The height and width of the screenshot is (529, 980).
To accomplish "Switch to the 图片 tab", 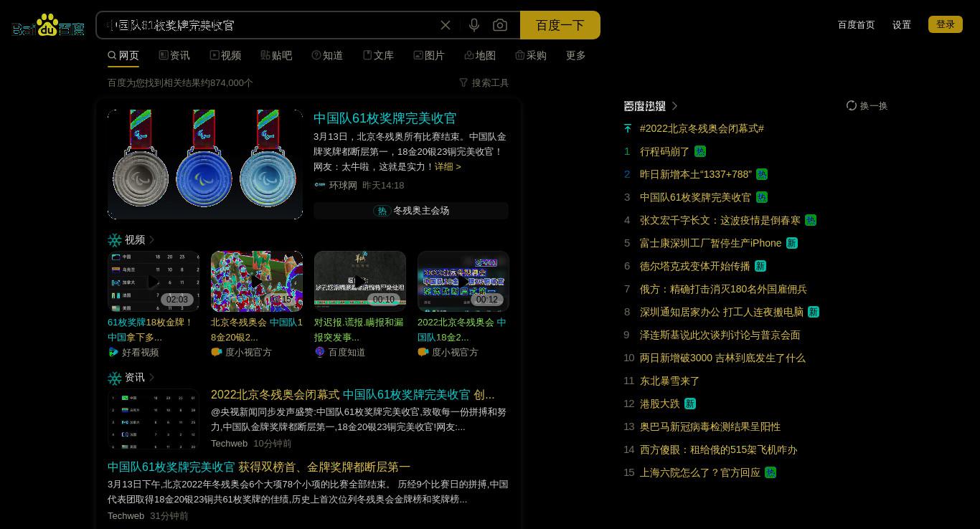I will point(429,55).
